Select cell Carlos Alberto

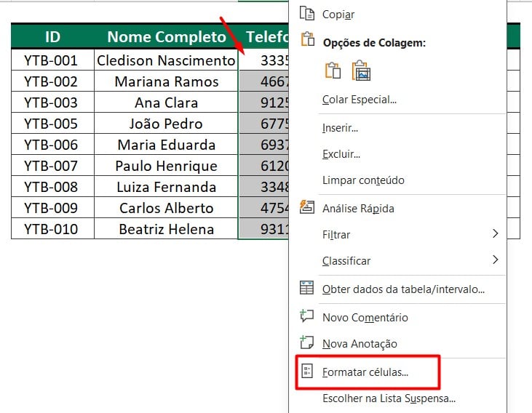pos(166,207)
